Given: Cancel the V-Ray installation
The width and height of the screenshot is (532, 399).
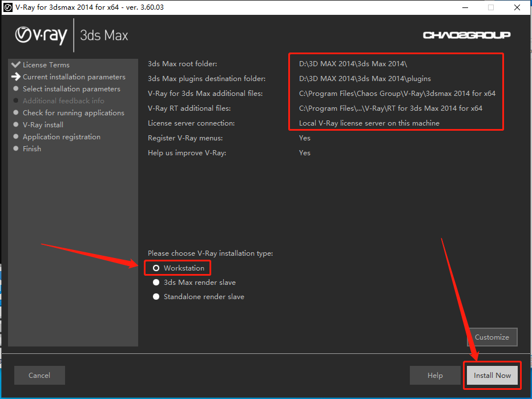Looking at the screenshot, I should pos(39,375).
